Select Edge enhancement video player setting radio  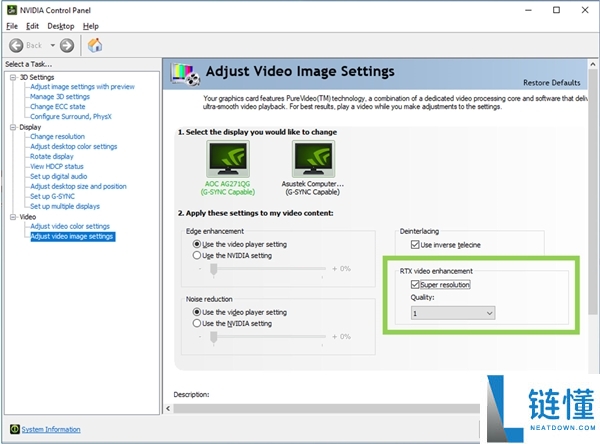(197, 244)
